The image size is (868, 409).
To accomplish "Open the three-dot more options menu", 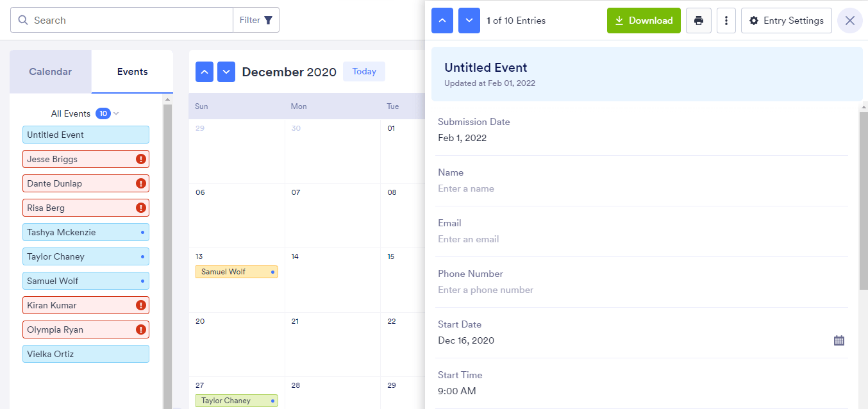I will [726, 21].
